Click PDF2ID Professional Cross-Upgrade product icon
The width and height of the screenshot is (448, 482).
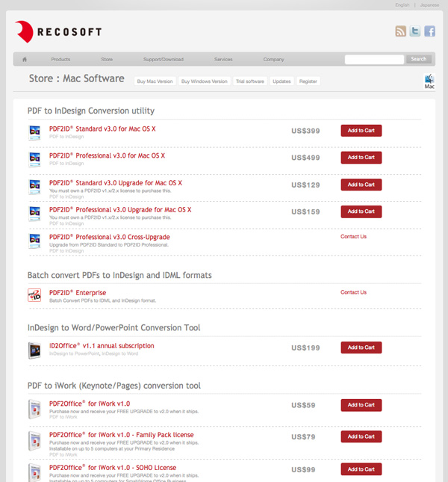(34, 241)
